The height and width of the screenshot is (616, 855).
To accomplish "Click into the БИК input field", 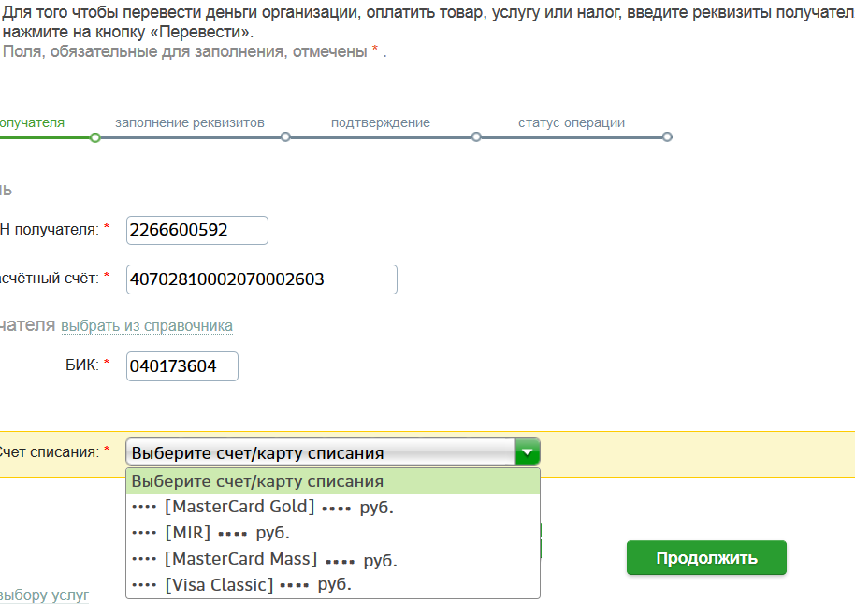I will (x=182, y=366).
